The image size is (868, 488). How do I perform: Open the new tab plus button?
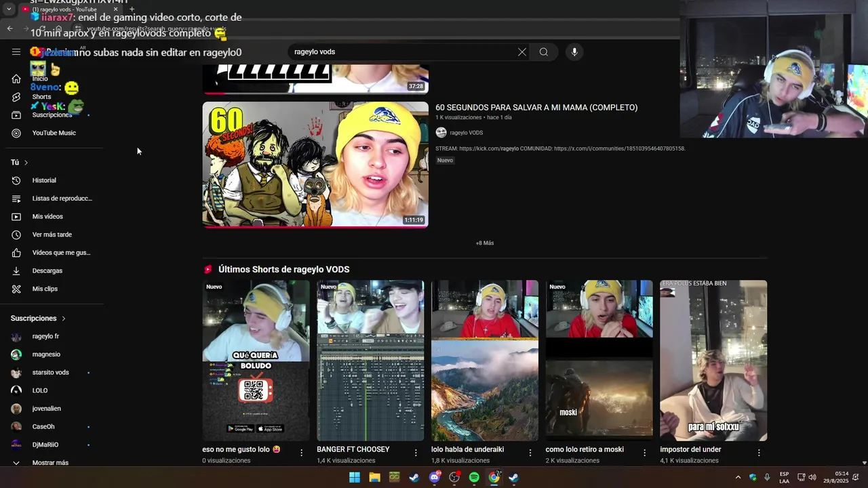pyautogui.click(x=132, y=9)
